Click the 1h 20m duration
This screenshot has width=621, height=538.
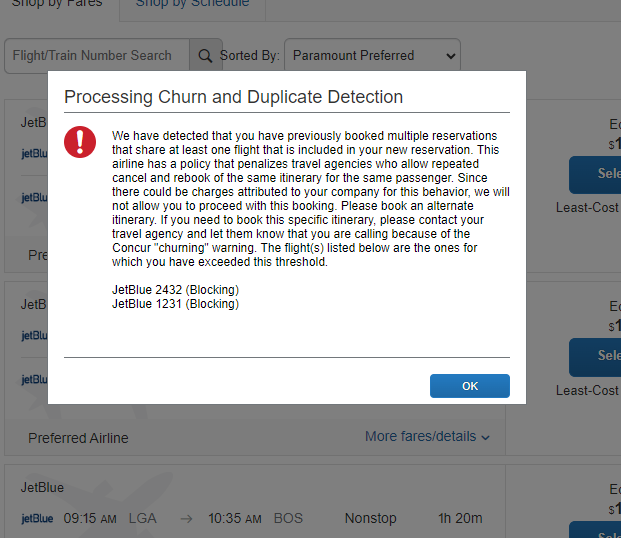[x=460, y=518]
